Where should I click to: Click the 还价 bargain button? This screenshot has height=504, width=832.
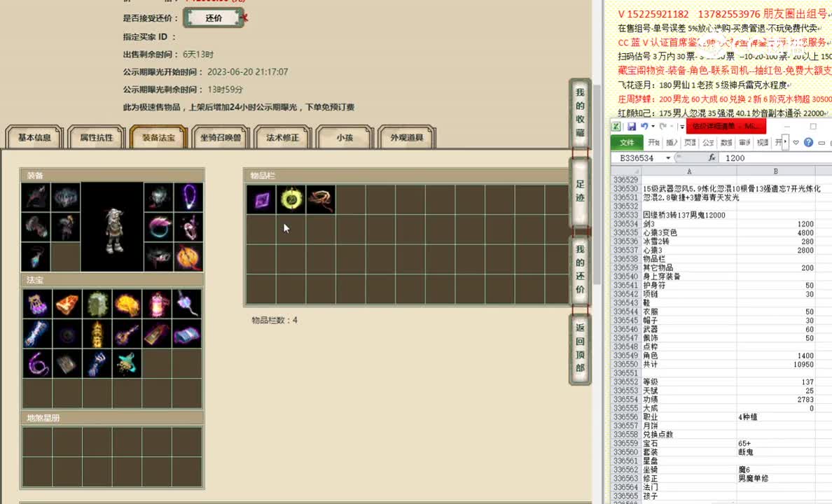pos(214,18)
